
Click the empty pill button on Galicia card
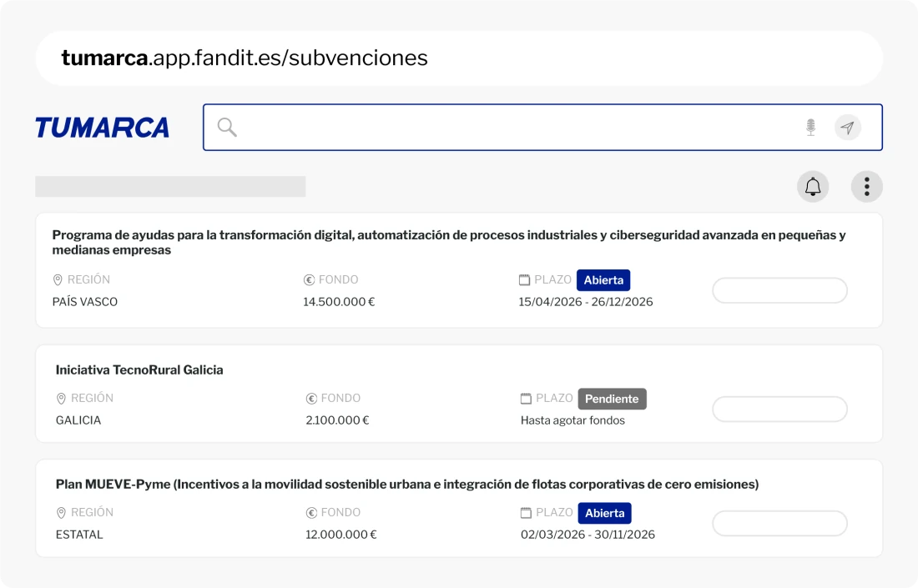click(x=779, y=409)
